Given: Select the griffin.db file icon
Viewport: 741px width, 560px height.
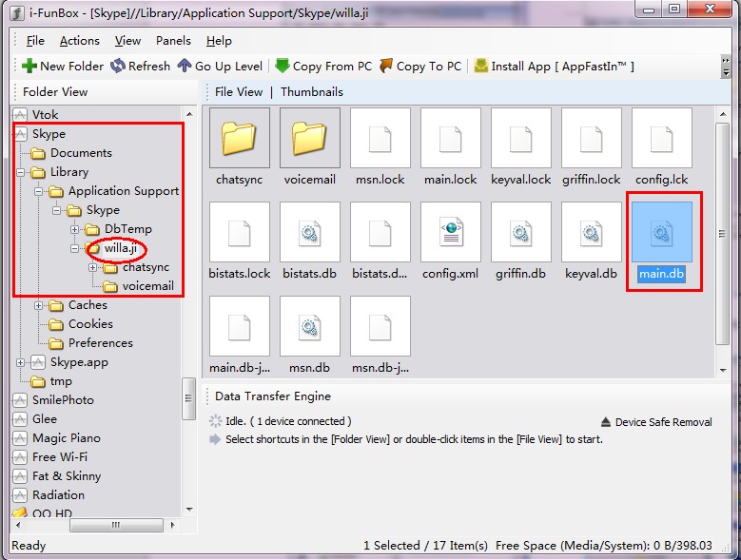Looking at the screenshot, I should [x=520, y=232].
